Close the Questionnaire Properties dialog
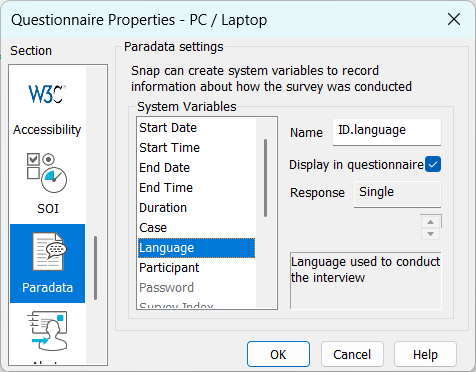This screenshot has width=476, height=372. [454, 19]
